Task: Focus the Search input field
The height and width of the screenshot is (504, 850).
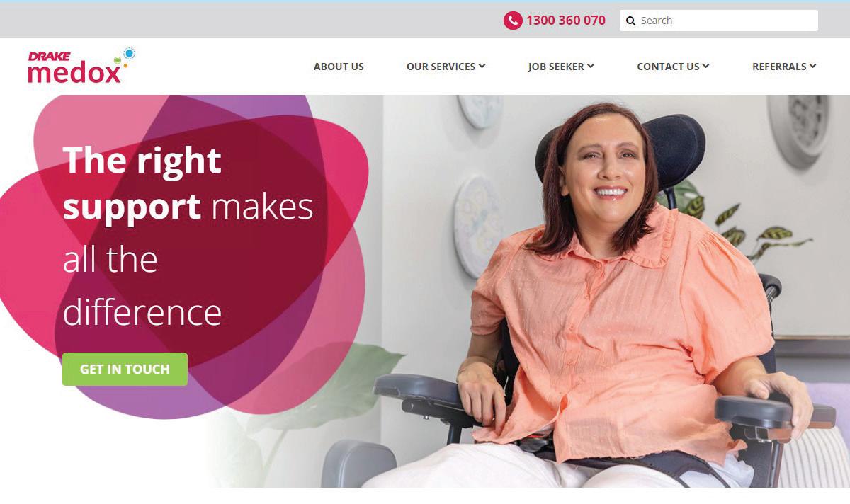Action: [718, 21]
